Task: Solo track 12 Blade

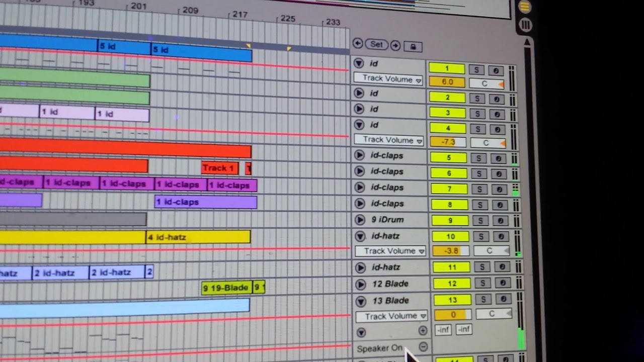Action: click(482, 284)
